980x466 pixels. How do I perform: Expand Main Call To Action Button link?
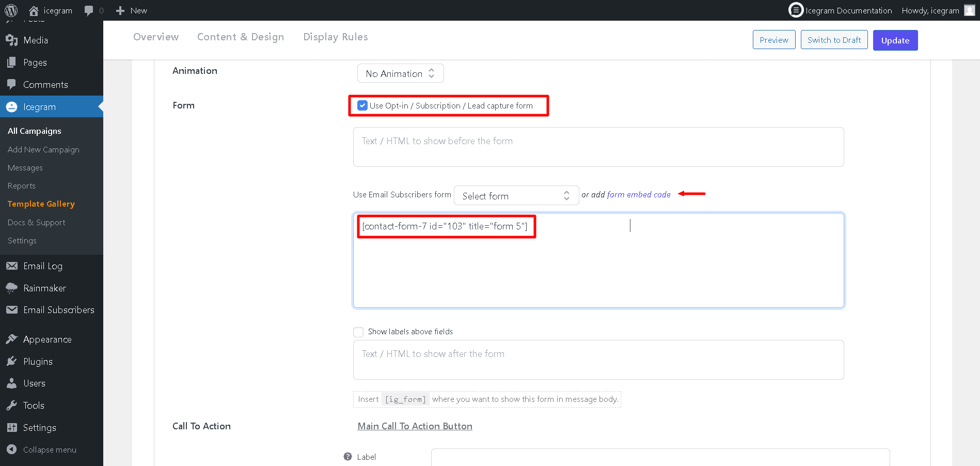pos(415,426)
